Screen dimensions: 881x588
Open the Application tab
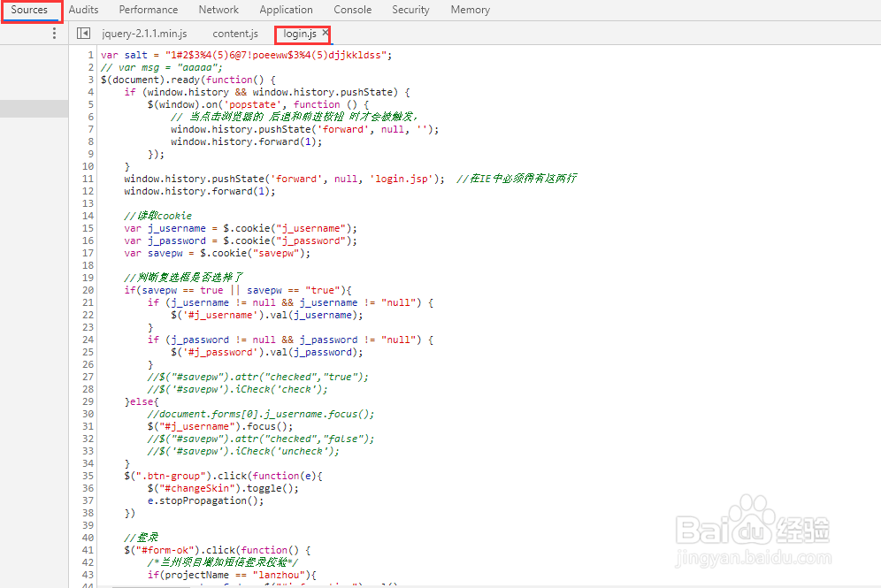286,10
